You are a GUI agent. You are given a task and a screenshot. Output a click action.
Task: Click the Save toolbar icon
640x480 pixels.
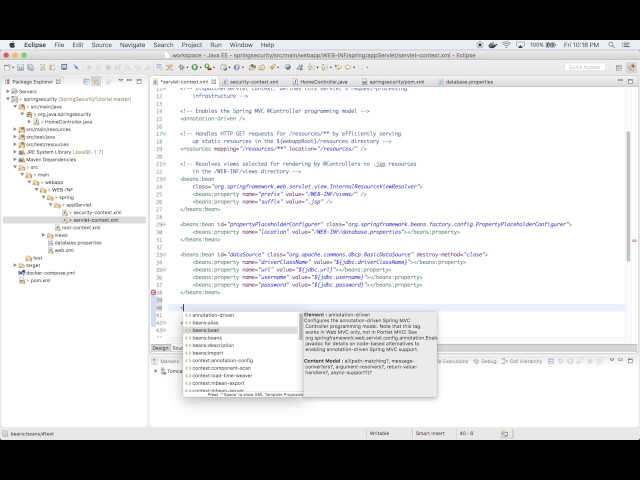pos(20,67)
